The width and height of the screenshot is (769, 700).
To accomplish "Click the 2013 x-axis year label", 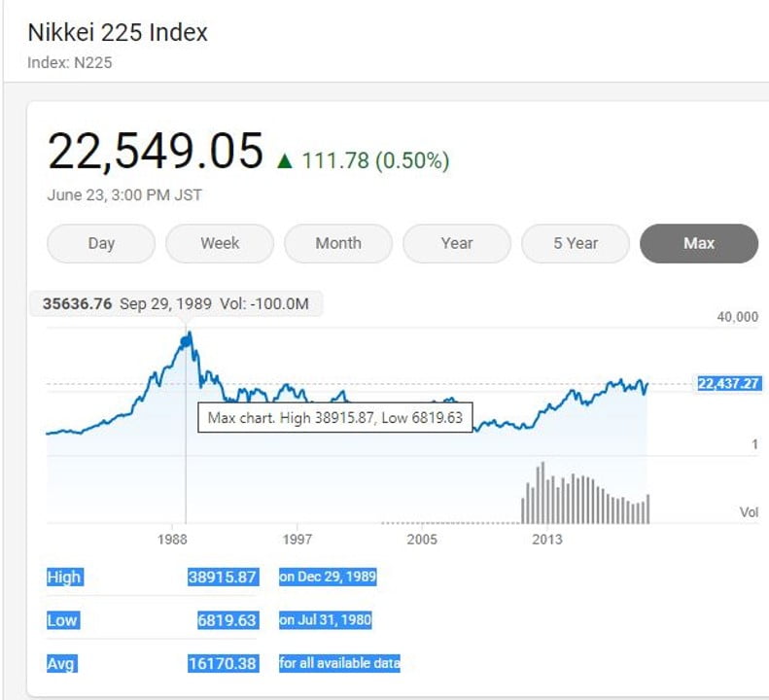I will 547,539.
